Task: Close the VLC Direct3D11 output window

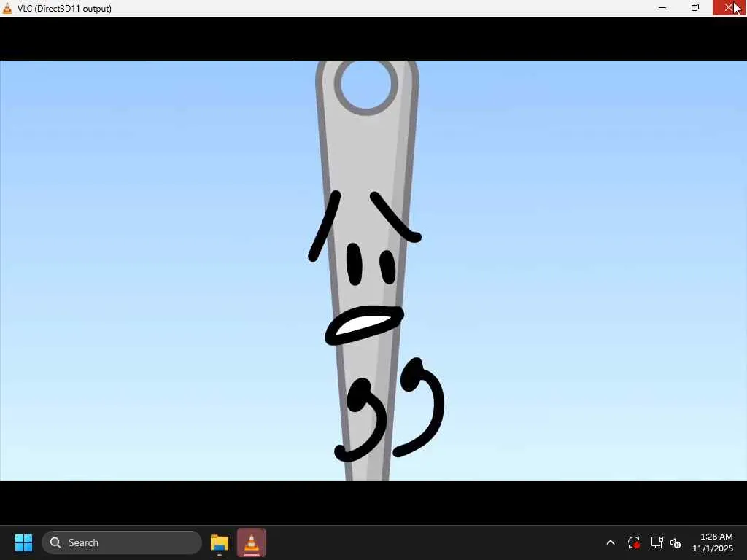Action: 729,7
